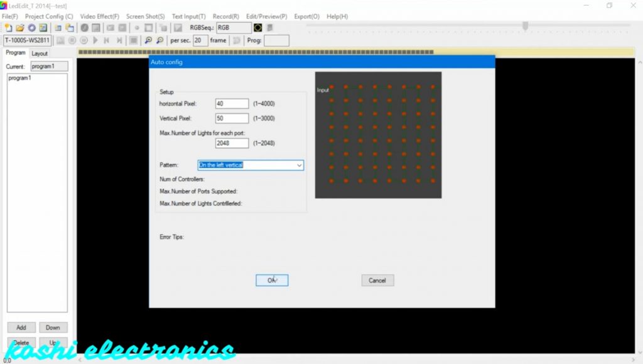Click the blue gear icon in toolbar
This screenshot has height=364, width=643.
31,28
